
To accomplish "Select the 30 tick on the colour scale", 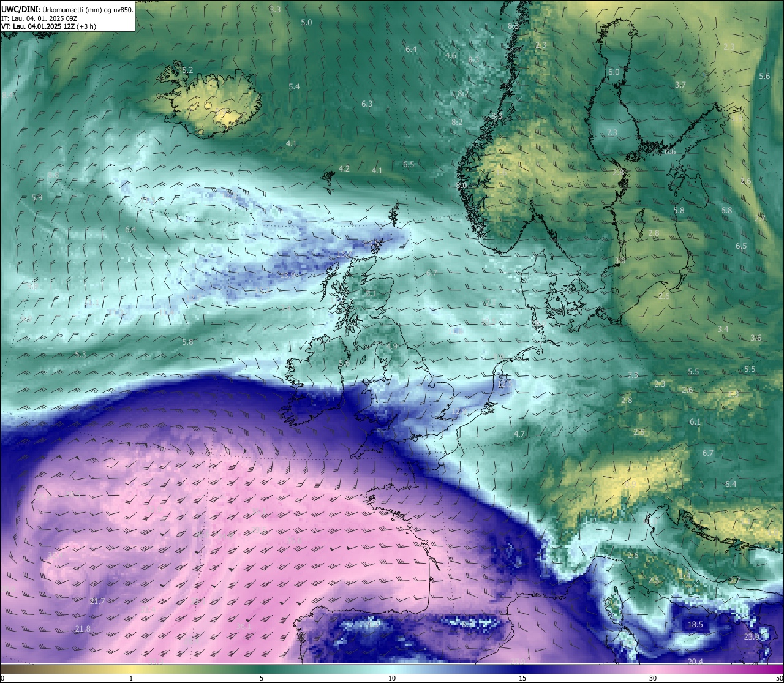I will click(653, 678).
